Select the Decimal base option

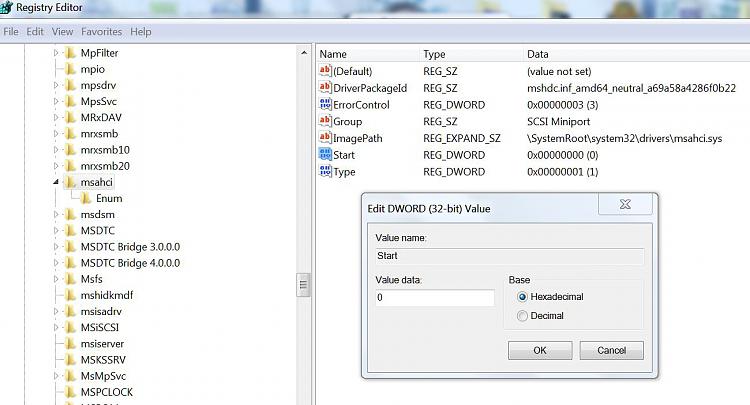522,316
